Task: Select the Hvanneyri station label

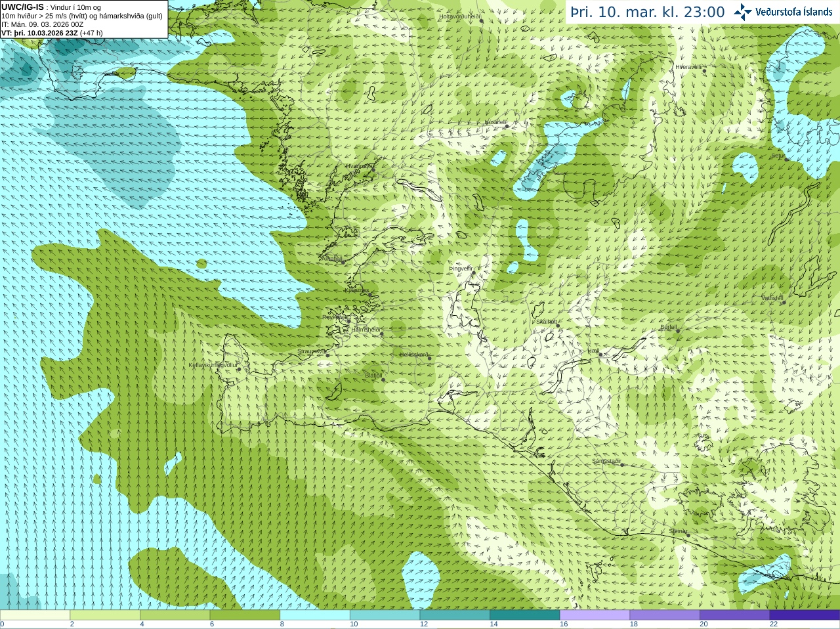Action: [359, 166]
